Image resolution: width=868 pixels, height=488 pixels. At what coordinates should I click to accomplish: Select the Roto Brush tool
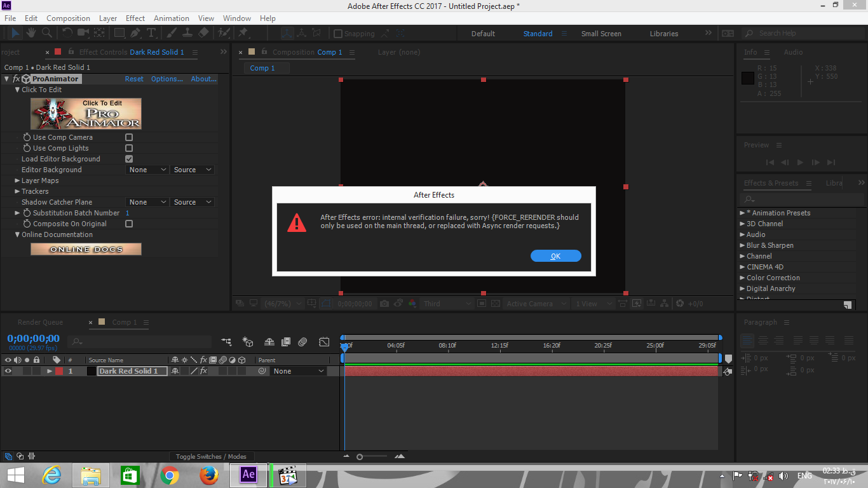coord(224,32)
